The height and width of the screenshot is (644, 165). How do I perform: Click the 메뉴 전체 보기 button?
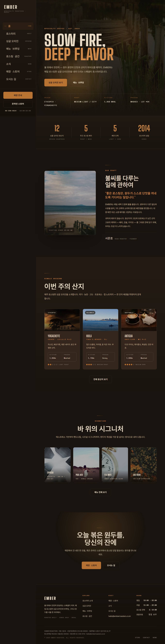click(100, 492)
